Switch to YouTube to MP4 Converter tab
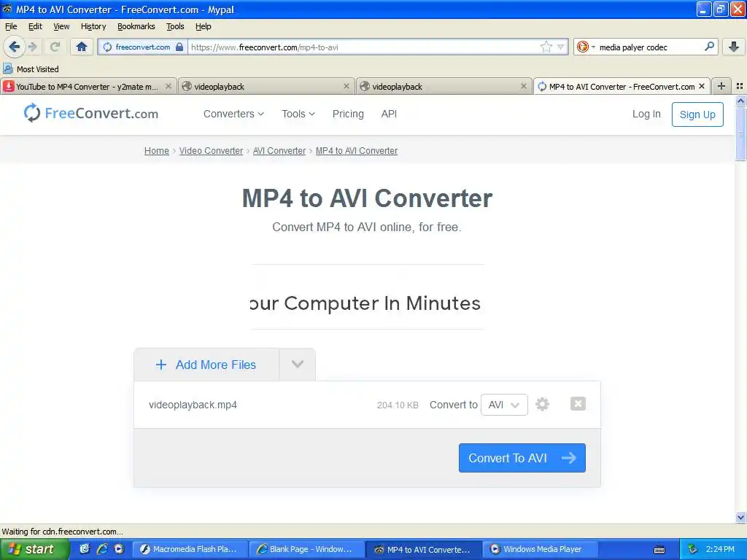 (x=88, y=86)
